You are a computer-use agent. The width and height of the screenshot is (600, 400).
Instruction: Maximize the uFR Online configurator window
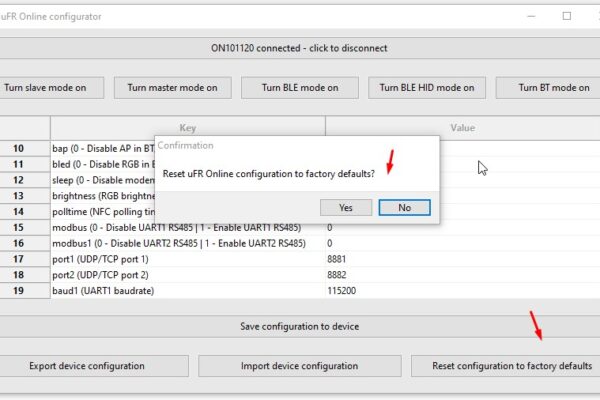pos(567,16)
